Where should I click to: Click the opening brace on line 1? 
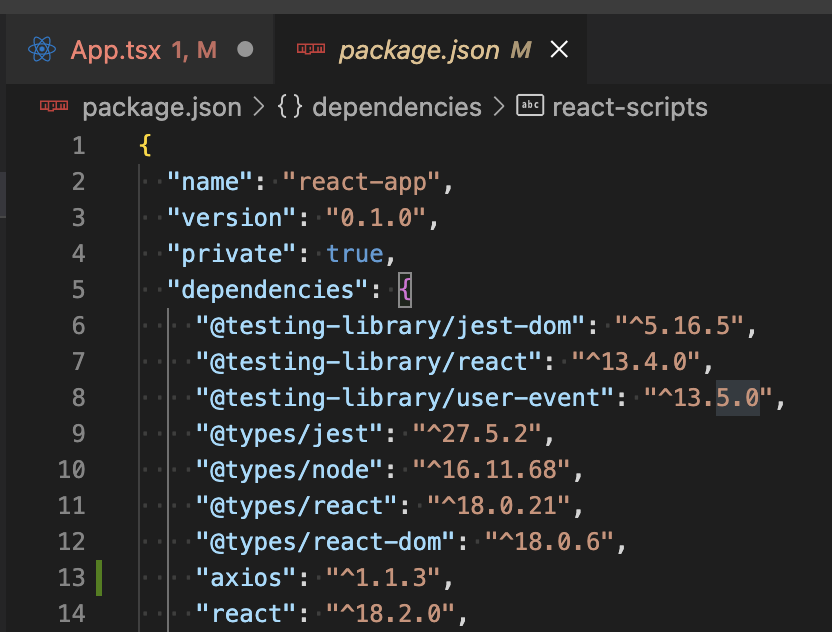tap(145, 145)
